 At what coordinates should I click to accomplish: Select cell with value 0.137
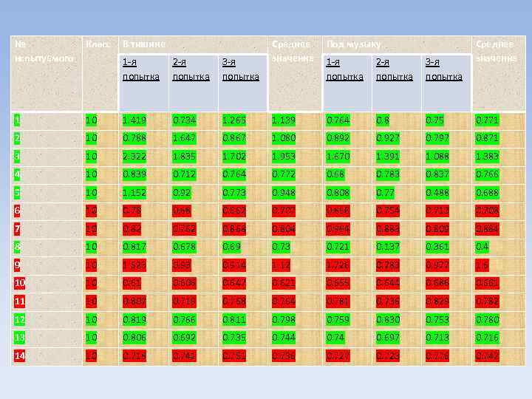[388, 247]
